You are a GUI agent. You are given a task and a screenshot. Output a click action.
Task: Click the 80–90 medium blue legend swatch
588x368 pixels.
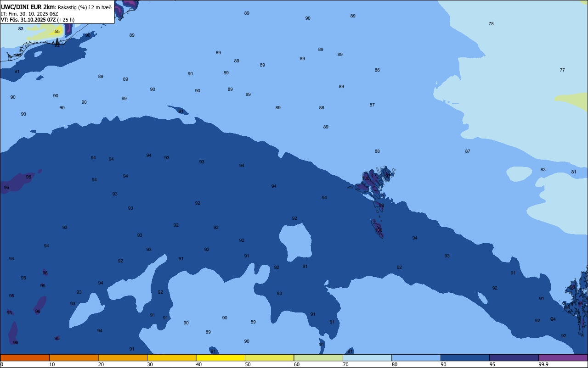click(x=416, y=357)
